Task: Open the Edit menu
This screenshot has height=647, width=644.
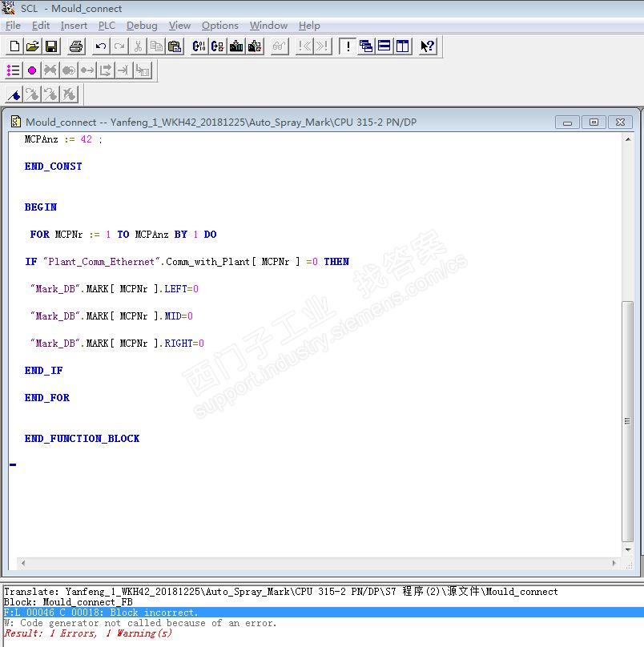Action: click(41, 26)
